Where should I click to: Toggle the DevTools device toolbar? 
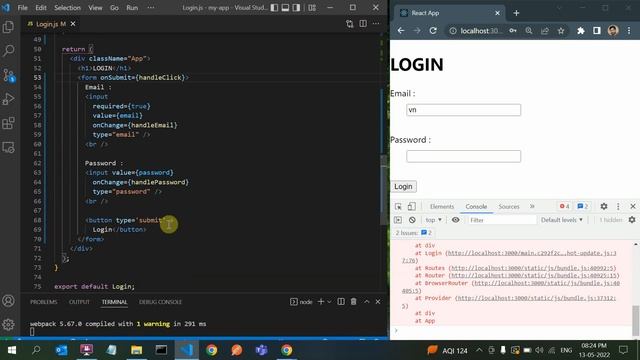point(411,207)
